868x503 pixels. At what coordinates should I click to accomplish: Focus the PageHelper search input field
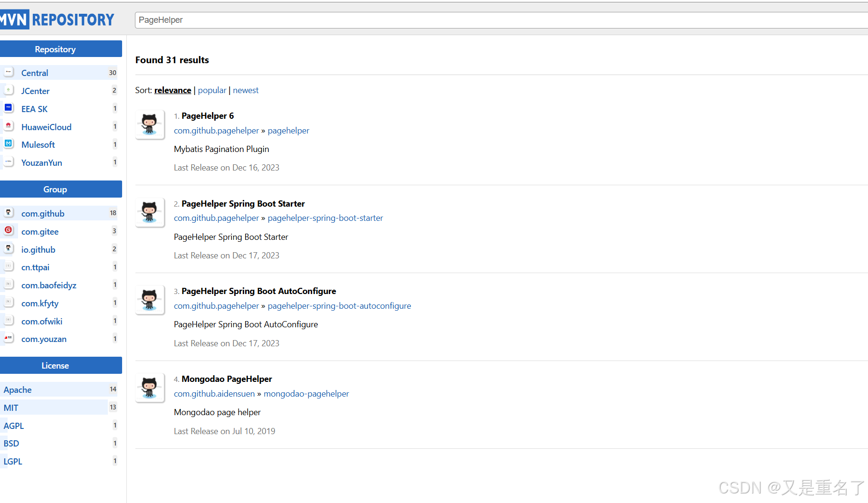501,20
